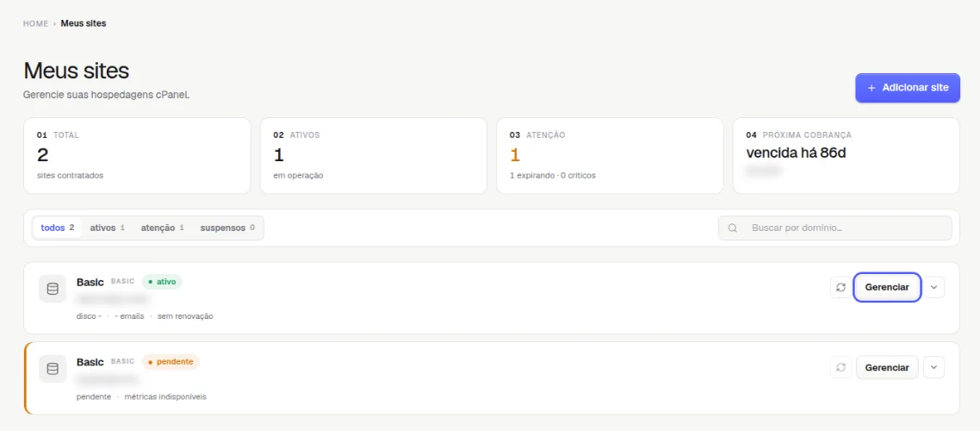Click the database icon of the pendente Basic site
The height and width of the screenshot is (431, 980).
click(53, 368)
